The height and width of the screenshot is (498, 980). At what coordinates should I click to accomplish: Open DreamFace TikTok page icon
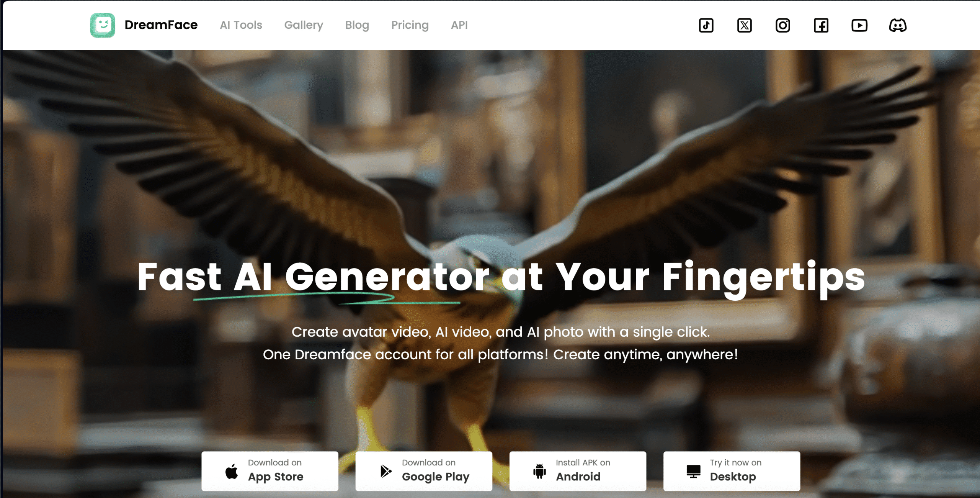point(706,25)
